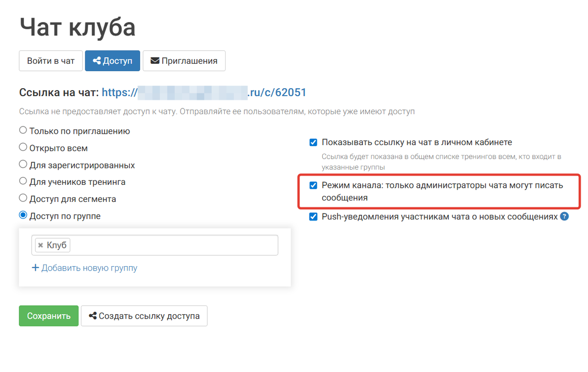Screen dimensions: 588x372
Task: Open the chat link ending in 62051
Action: (x=204, y=92)
